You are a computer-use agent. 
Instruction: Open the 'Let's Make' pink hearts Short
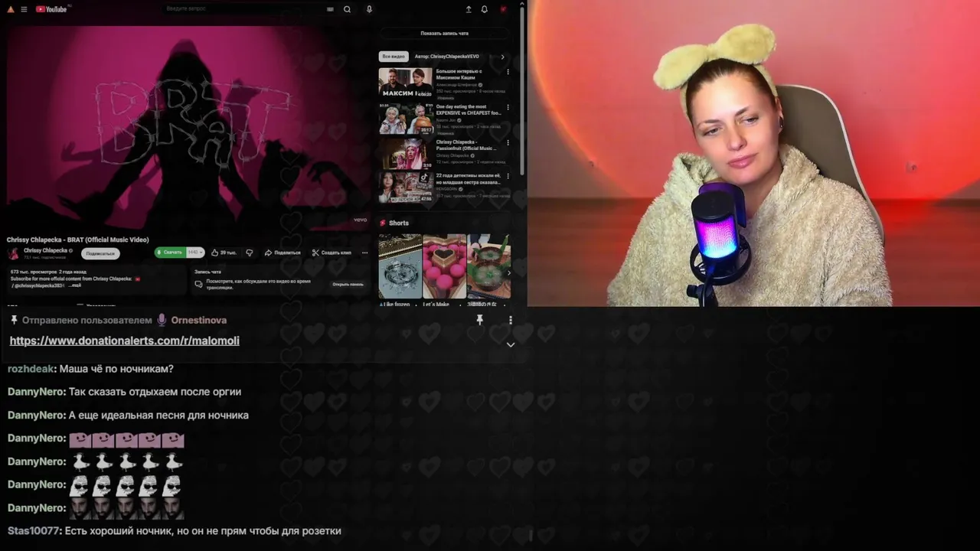(444, 266)
